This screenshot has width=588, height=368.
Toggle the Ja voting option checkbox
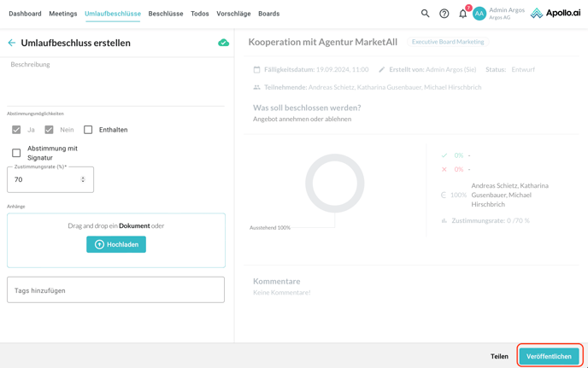click(16, 130)
